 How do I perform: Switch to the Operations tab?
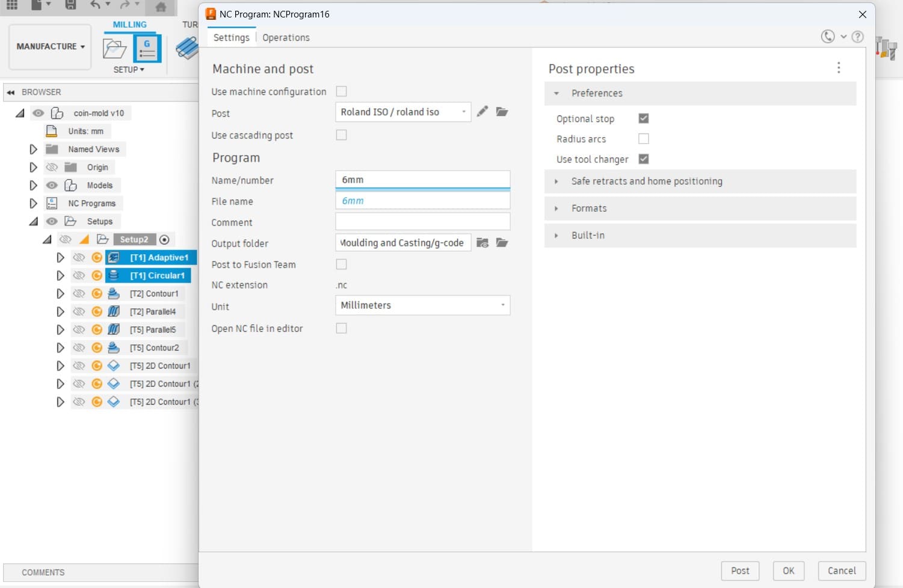click(286, 37)
